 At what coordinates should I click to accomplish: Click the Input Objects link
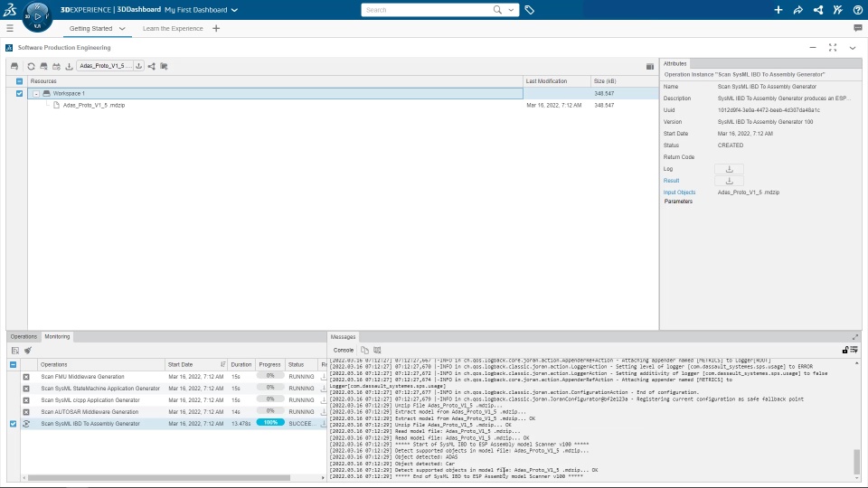click(x=679, y=192)
